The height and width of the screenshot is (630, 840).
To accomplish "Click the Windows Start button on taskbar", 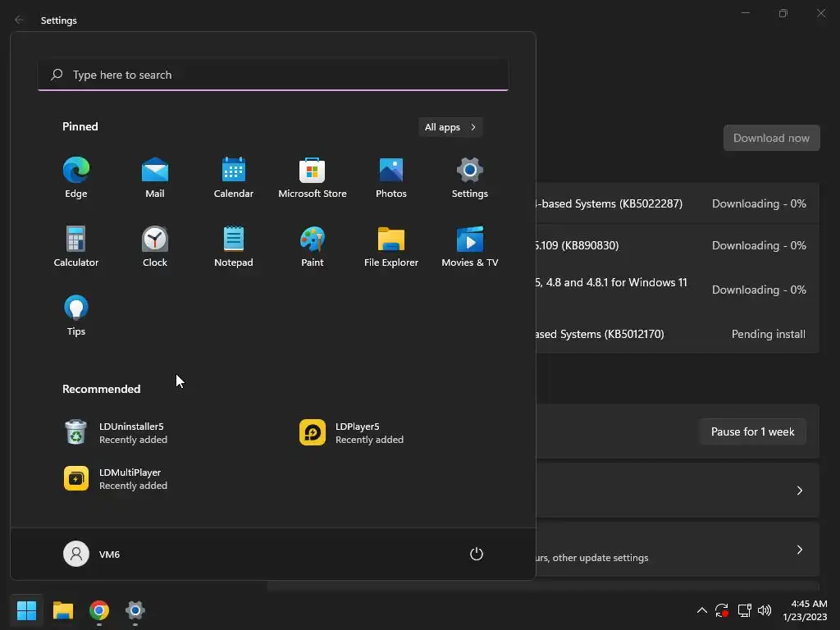I will 26,609.
